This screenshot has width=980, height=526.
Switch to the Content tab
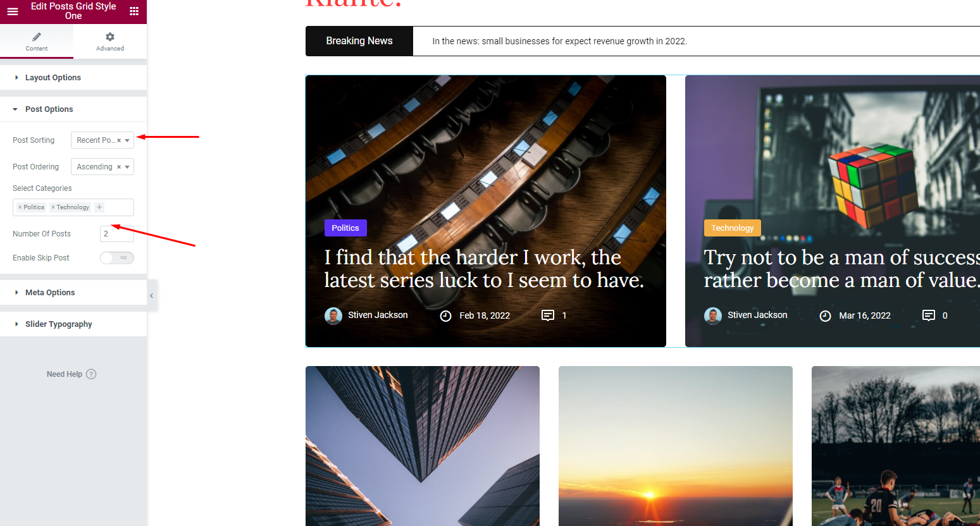coord(37,42)
